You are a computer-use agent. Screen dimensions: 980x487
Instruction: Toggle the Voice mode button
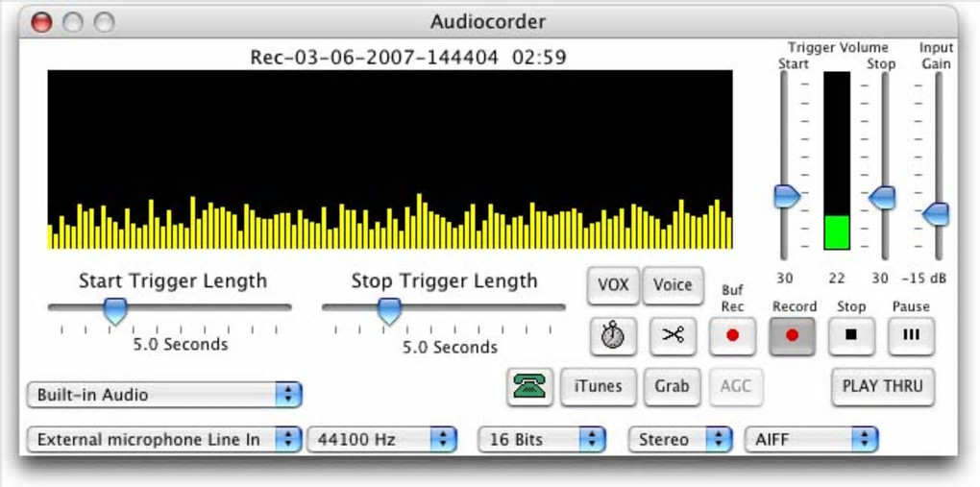(x=673, y=285)
